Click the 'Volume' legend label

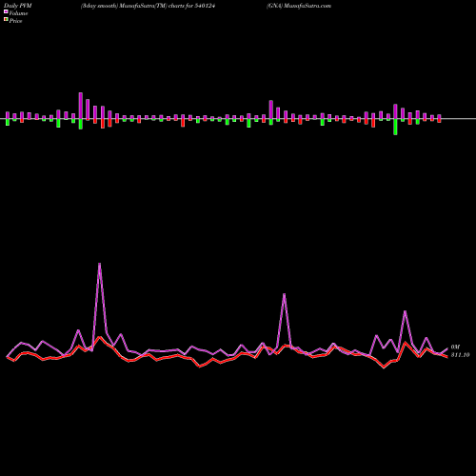(x=18, y=13)
